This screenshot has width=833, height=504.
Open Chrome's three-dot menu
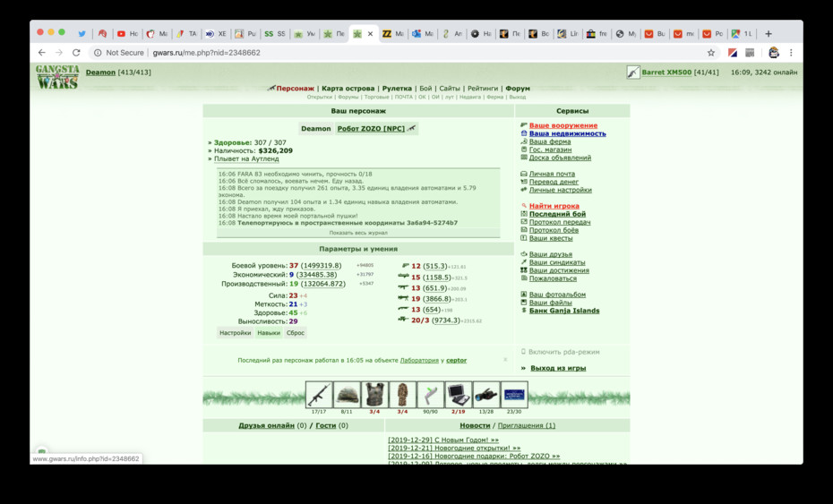tap(791, 53)
